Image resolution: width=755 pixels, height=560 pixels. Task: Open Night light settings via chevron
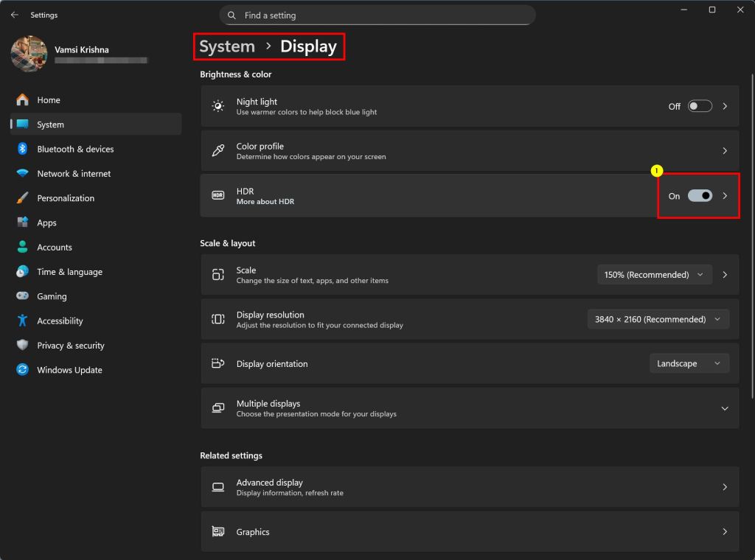tap(724, 106)
